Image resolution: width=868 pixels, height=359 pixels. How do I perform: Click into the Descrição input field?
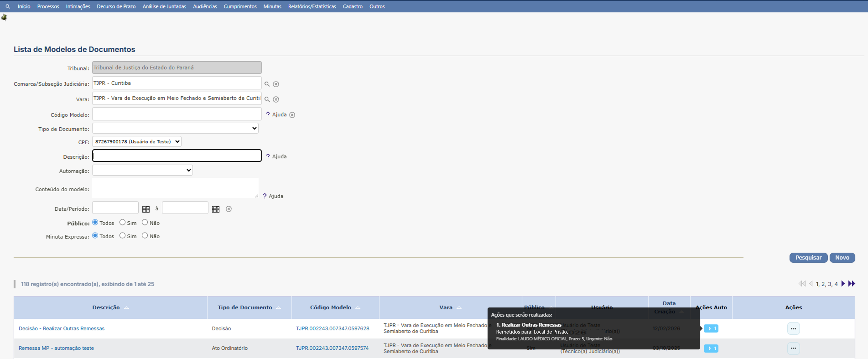[177, 155]
